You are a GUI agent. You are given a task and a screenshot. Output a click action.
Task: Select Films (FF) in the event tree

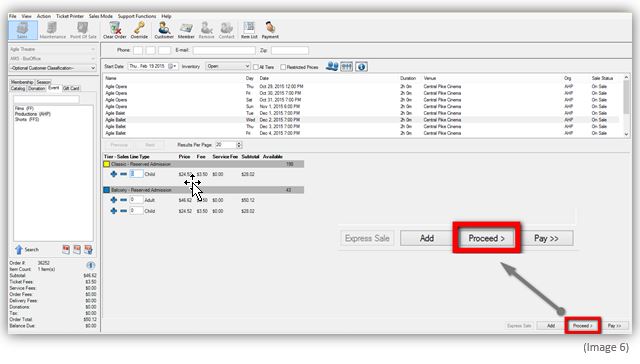pyautogui.click(x=24, y=109)
